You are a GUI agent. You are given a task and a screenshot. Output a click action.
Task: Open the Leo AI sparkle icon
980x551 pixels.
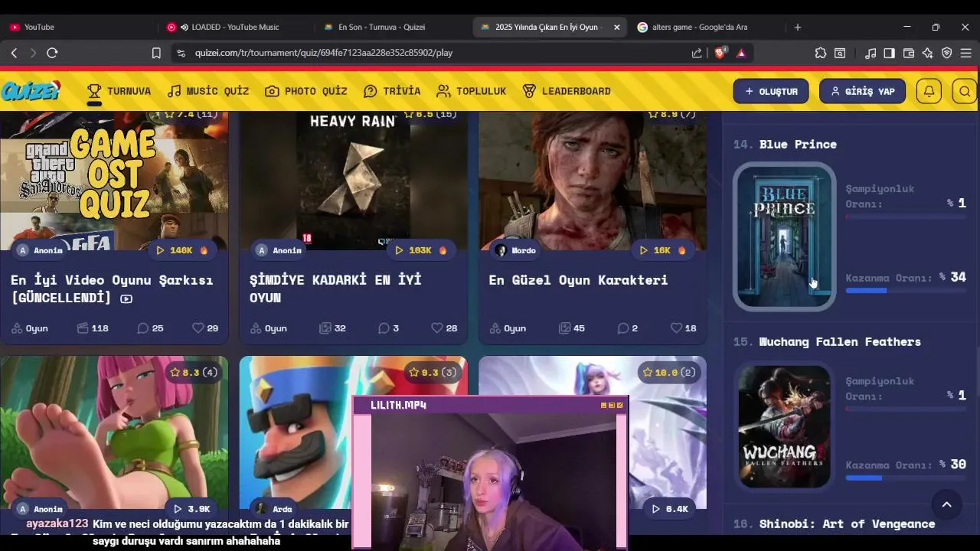click(928, 53)
